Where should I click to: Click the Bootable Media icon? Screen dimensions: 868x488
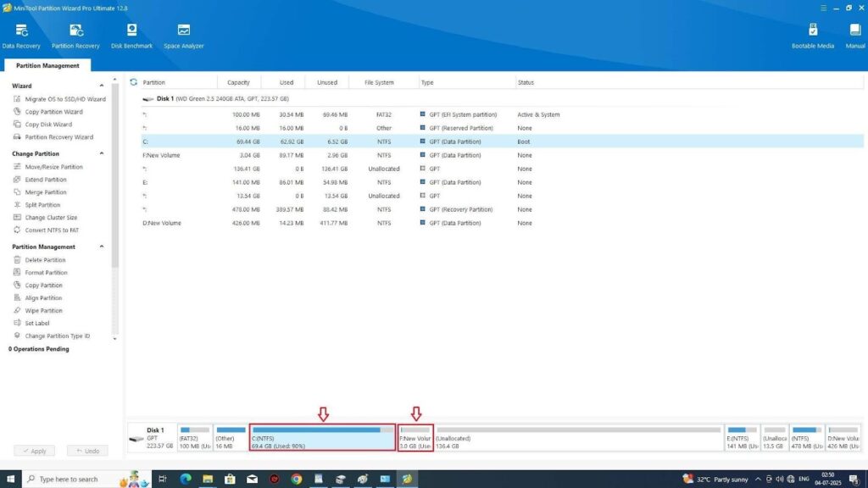click(x=813, y=36)
